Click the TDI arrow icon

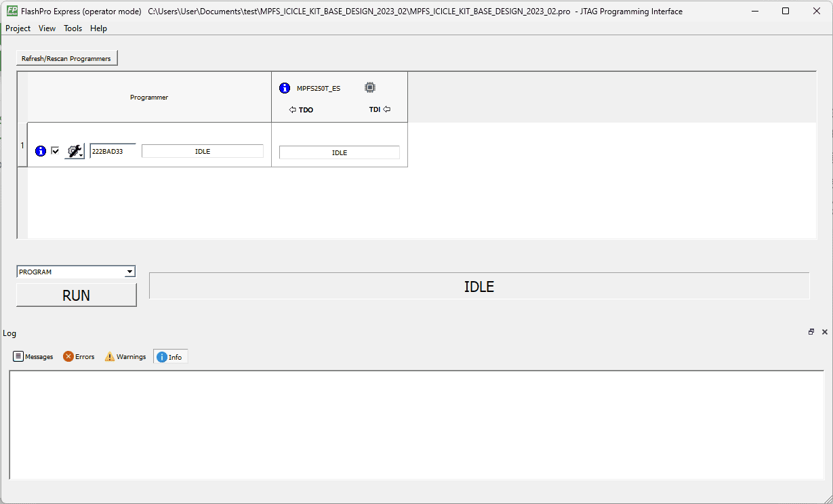[387, 109]
